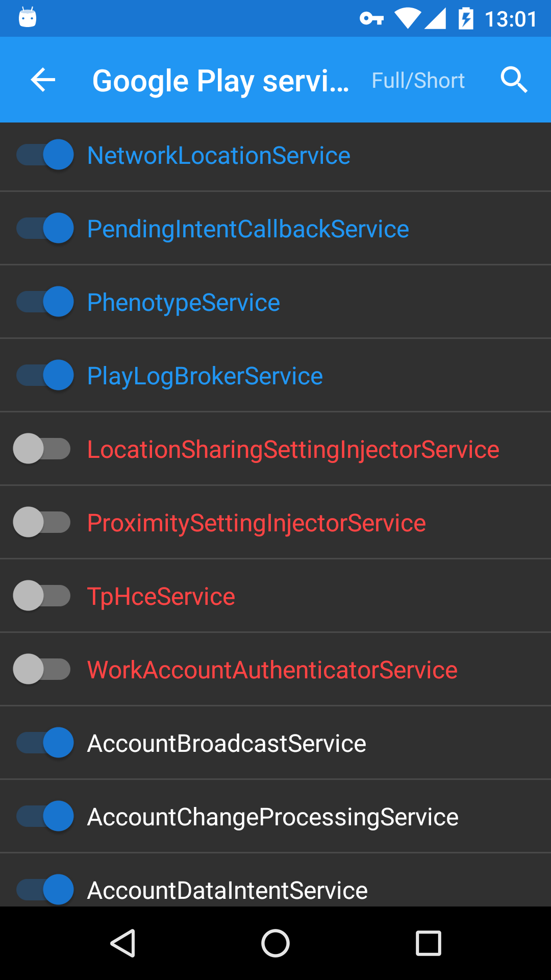Tap the VPN key status icon

coord(371,19)
